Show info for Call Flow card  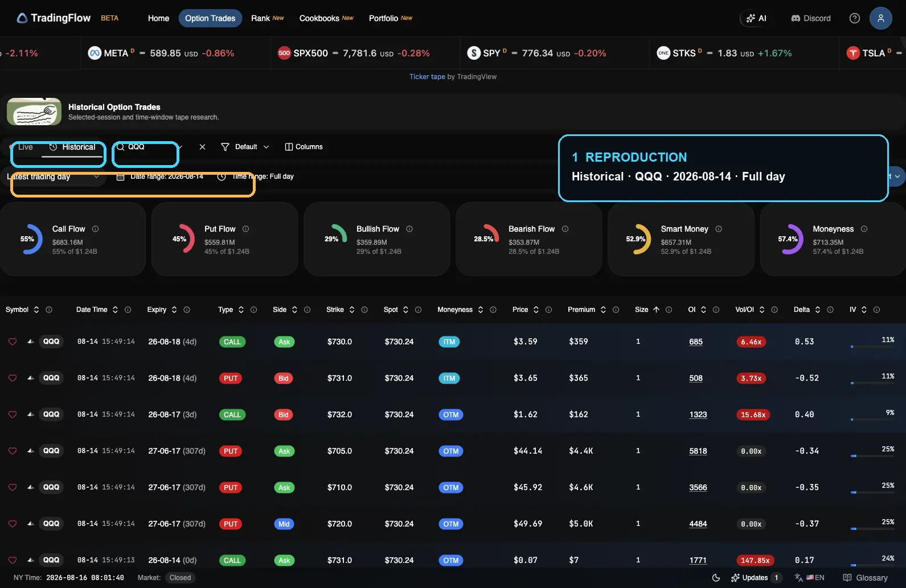click(x=96, y=229)
